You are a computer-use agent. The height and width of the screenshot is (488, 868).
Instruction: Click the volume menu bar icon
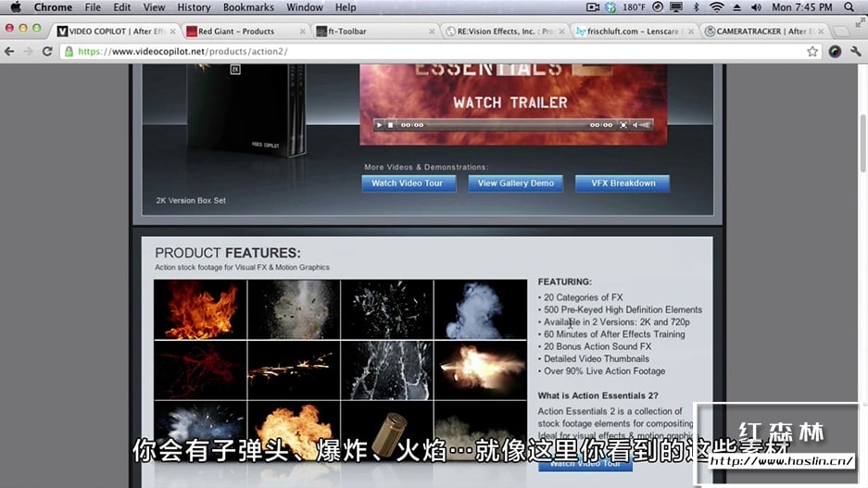point(756,7)
